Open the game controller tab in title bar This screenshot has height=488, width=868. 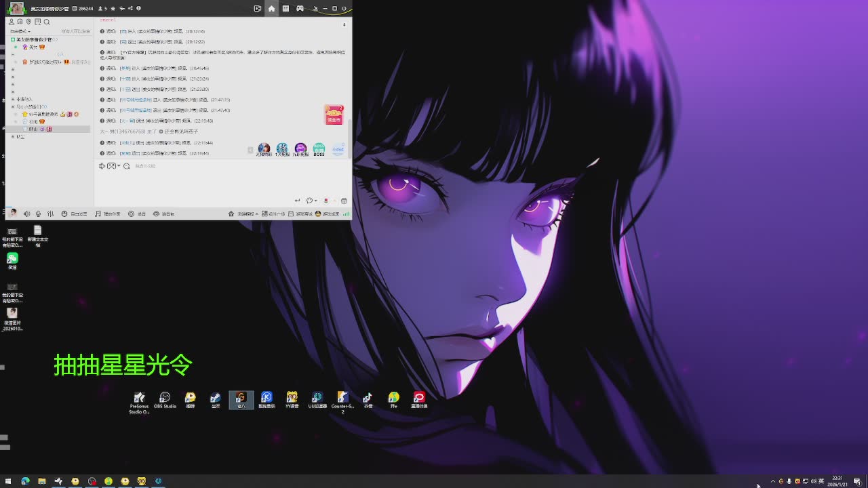click(x=300, y=9)
